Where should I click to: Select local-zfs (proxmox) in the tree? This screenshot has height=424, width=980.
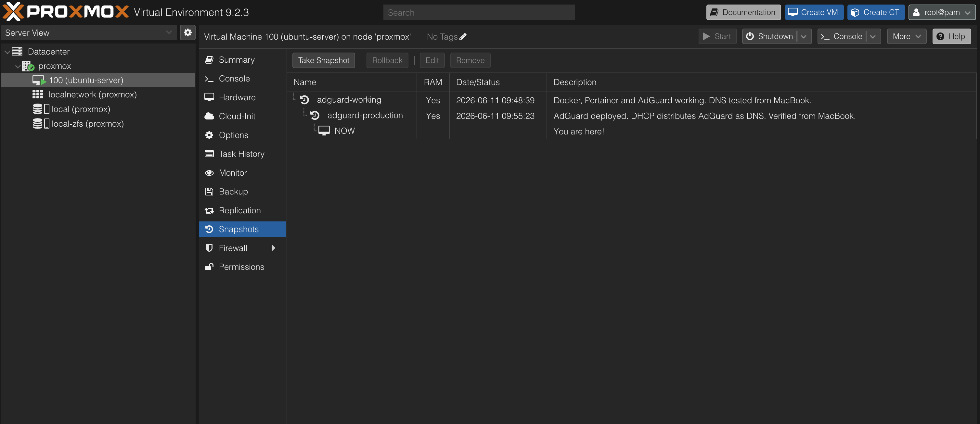(98, 124)
